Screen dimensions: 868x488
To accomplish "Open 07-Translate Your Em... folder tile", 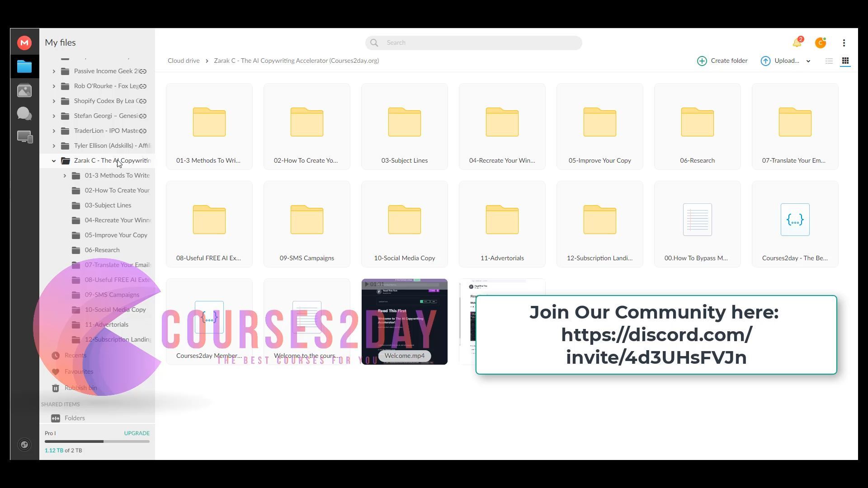I will click(795, 127).
